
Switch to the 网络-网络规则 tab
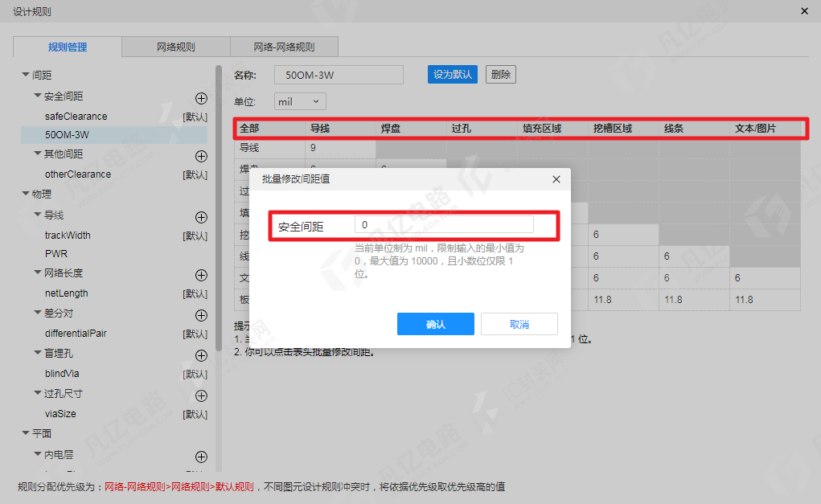[285, 47]
